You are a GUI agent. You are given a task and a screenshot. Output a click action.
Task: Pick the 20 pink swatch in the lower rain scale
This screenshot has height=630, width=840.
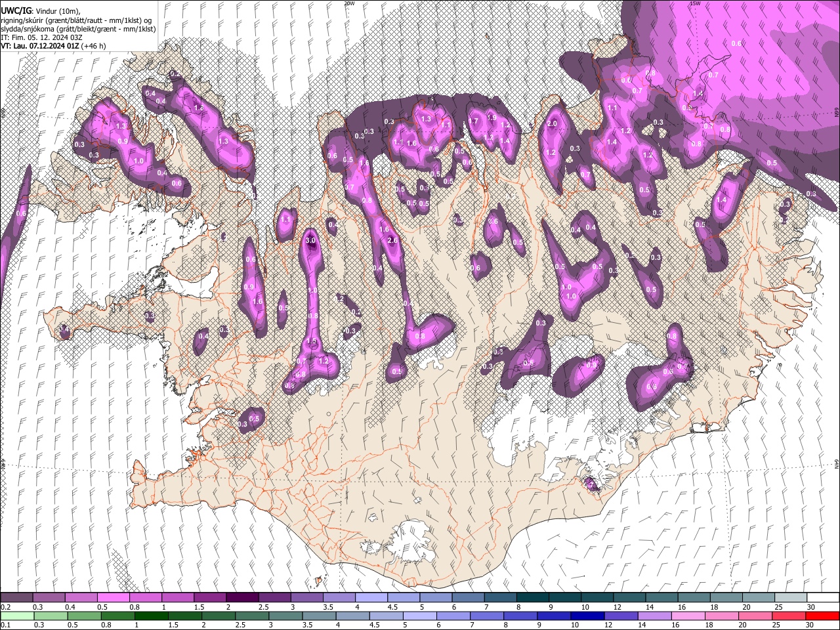(x=755, y=616)
